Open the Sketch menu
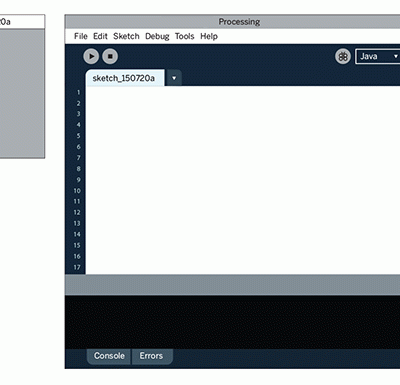Image resolution: width=400 pixels, height=385 pixels. [x=126, y=36]
